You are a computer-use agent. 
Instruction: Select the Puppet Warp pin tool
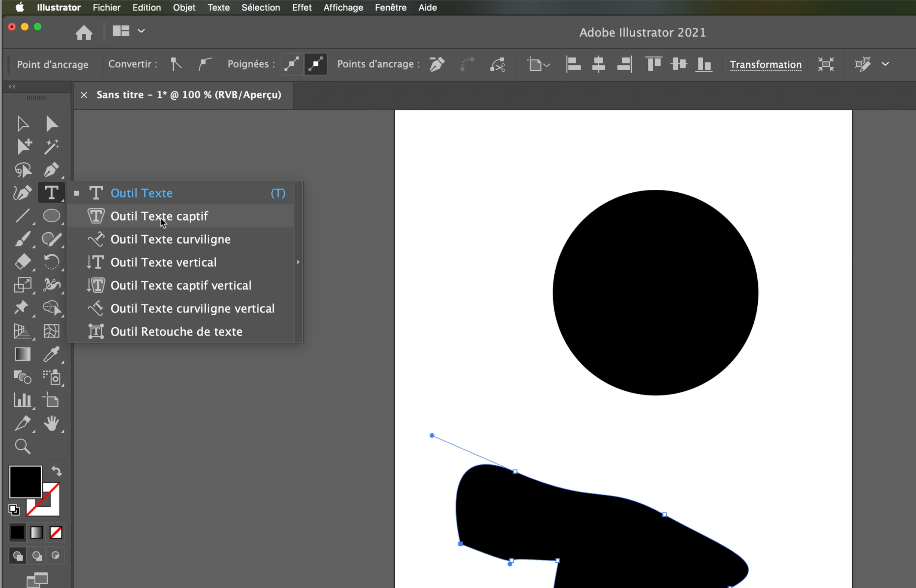point(21,308)
